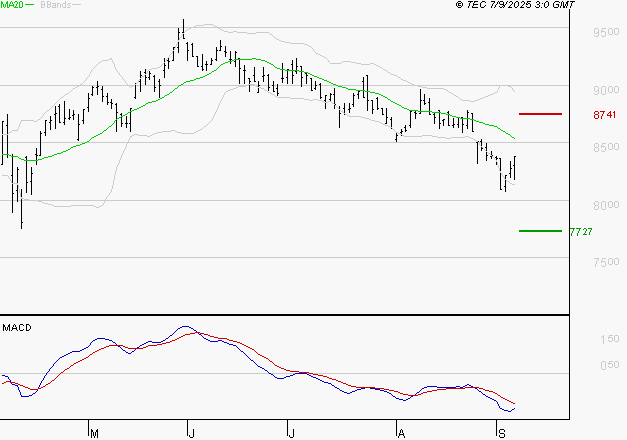Click the first J month marker
The image size is (627, 440).
coord(192,434)
